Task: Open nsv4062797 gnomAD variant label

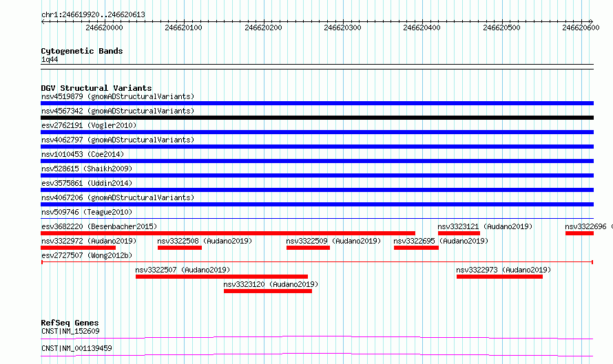Action: pos(118,140)
